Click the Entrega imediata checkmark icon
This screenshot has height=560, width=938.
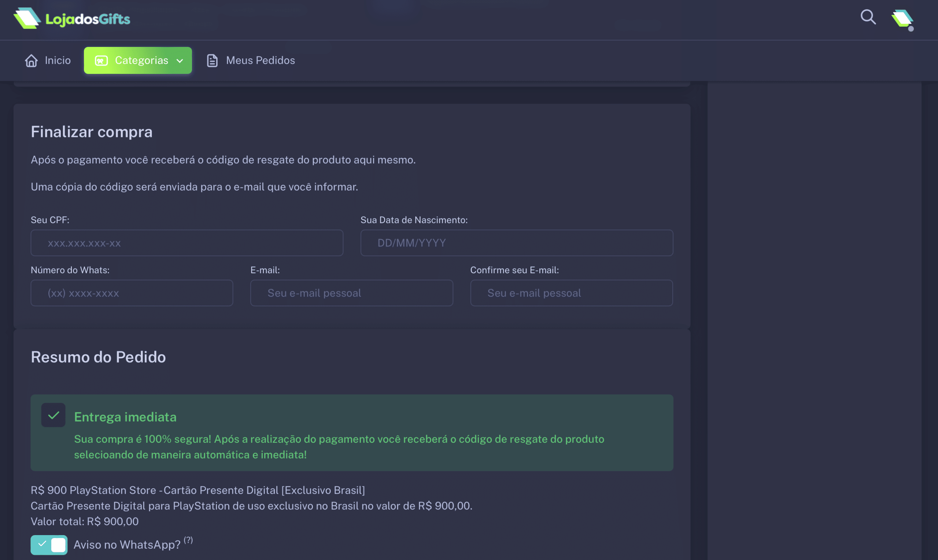[x=53, y=415]
